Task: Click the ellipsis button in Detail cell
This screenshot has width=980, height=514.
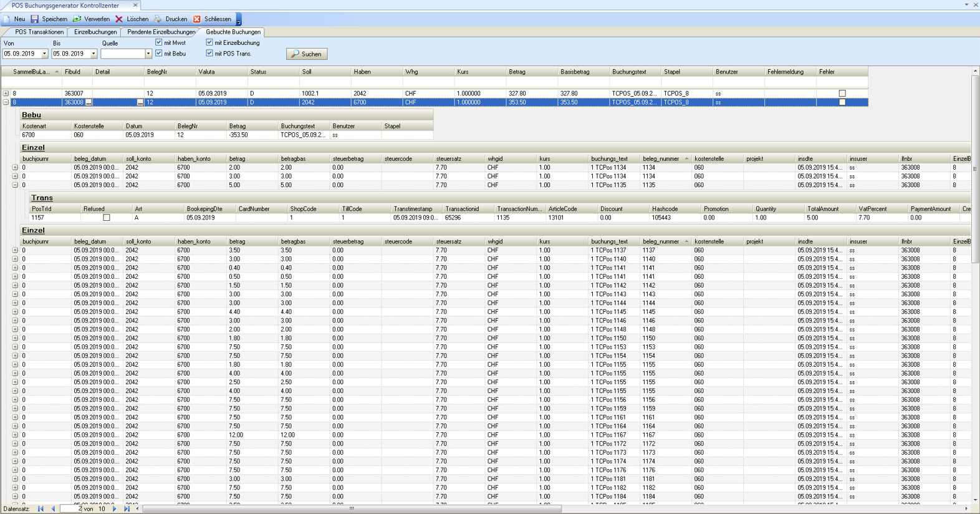Action: 140,102
